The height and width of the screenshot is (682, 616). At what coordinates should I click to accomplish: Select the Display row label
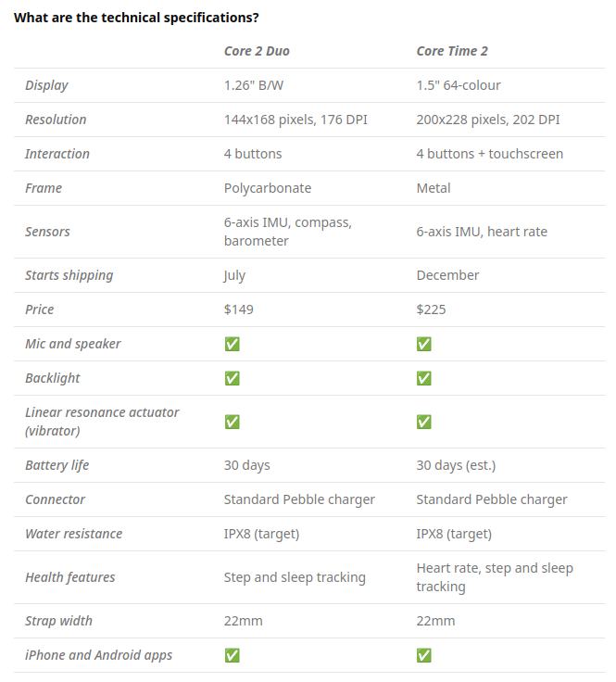point(46,85)
